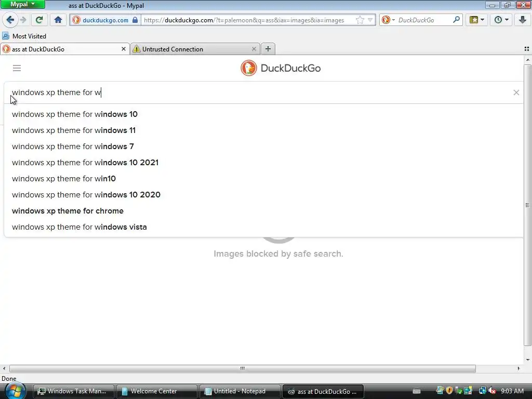Click the scroll-left arrow of horizontal scrollbar
Image resolution: width=532 pixels, height=399 pixels.
tap(4, 368)
